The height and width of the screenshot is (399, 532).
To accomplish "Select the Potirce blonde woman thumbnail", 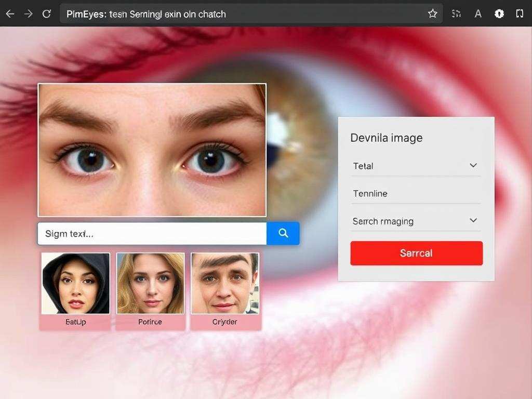I will pyautogui.click(x=150, y=283).
